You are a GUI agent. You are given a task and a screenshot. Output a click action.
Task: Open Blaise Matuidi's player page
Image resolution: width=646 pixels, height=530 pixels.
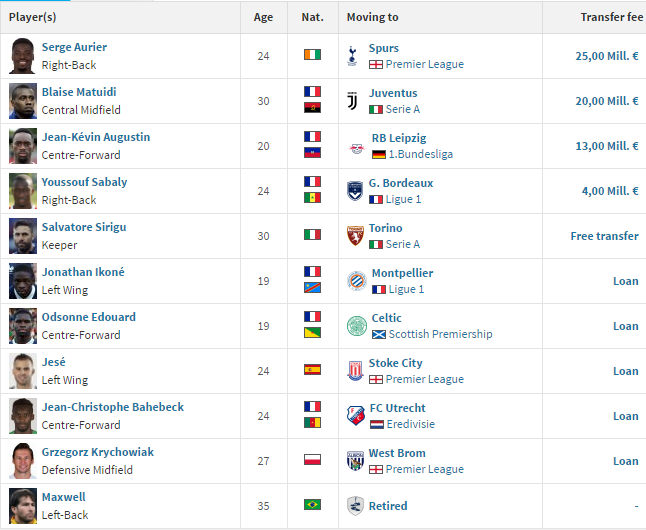pyautogui.click(x=79, y=92)
